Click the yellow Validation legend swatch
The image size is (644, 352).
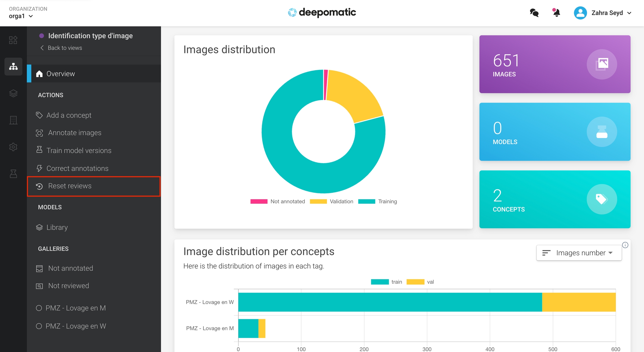318,201
